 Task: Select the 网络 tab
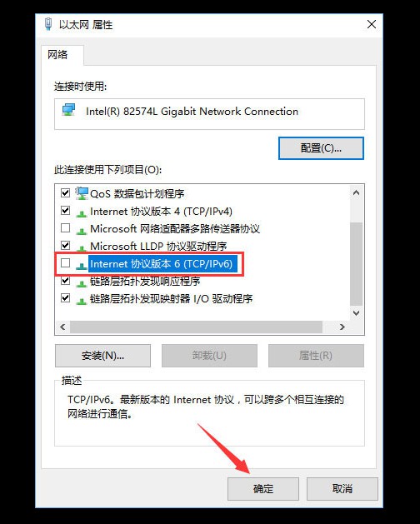click(x=57, y=54)
